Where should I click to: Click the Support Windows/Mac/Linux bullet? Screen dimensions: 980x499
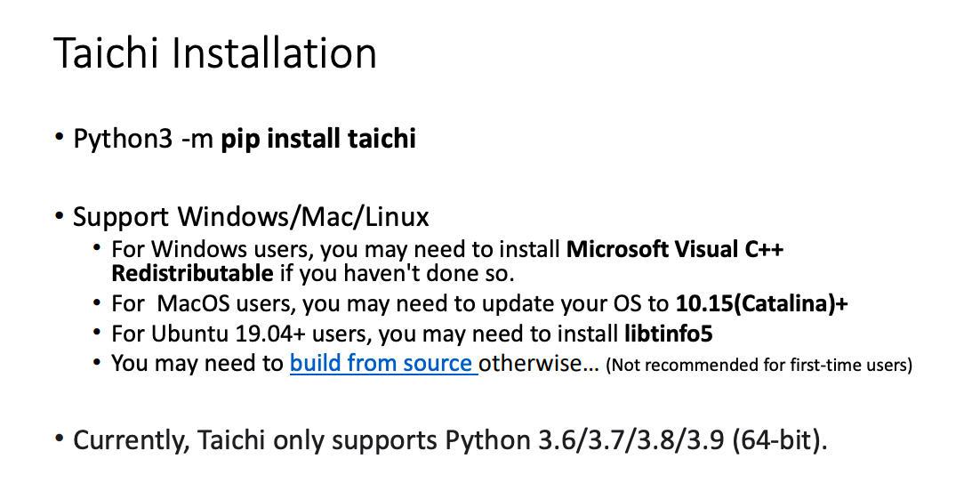click(x=252, y=217)
